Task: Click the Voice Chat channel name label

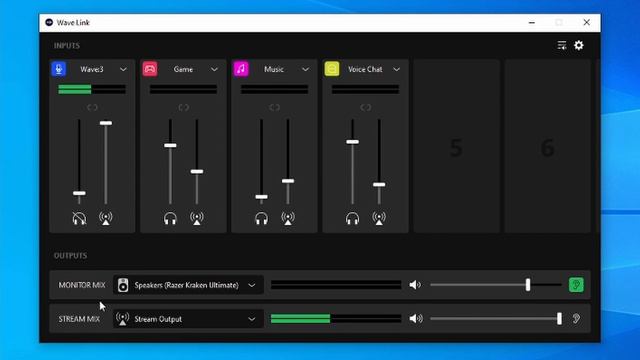Action: [x=365, y=69]
